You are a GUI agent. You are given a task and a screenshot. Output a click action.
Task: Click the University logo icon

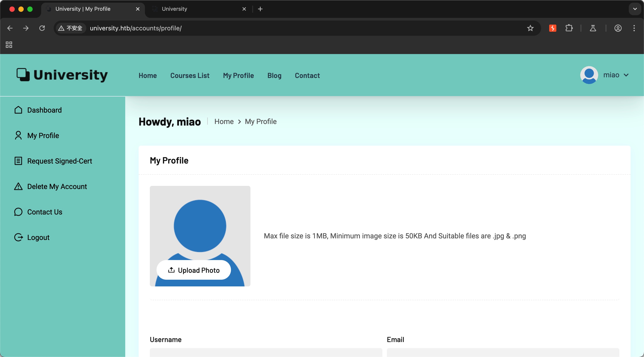[x=23, y=74]
